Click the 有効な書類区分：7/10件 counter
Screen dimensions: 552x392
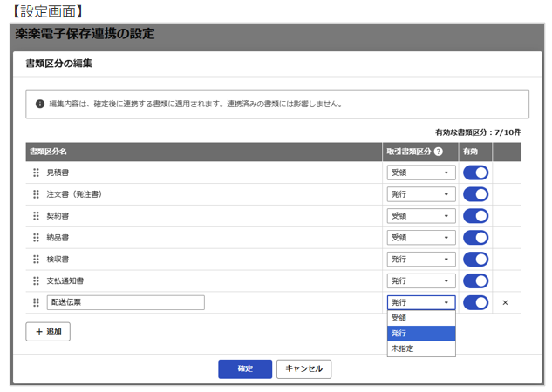(478, 132)
